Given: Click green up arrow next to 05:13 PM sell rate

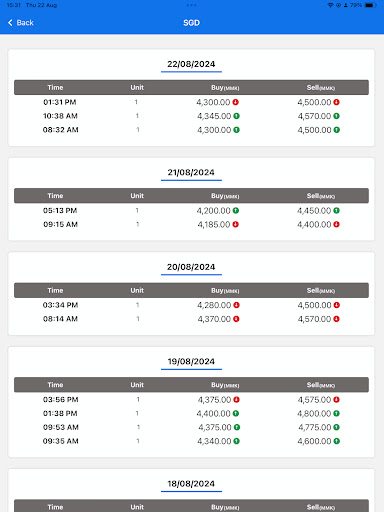Looking at the screenshot, I should coord(336,211).
